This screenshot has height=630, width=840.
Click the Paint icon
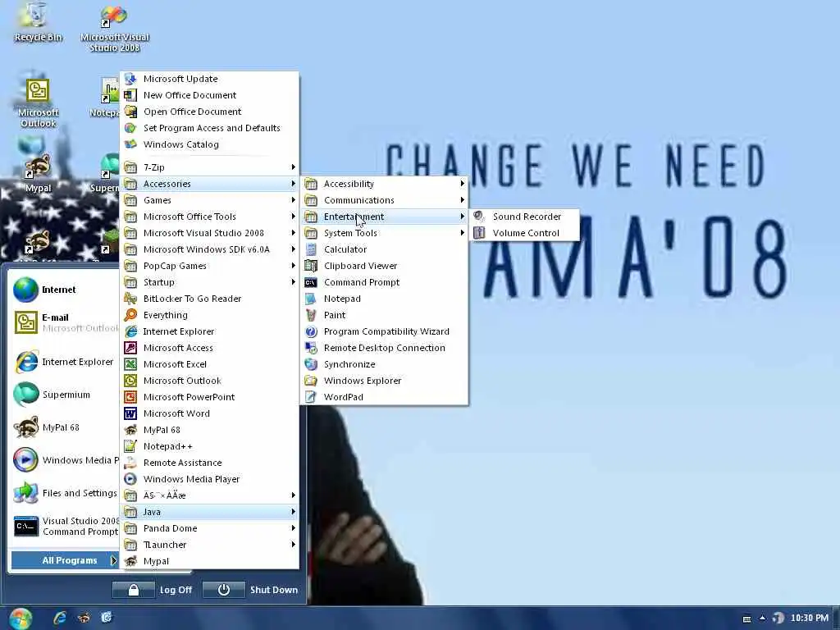click(x=311, y=315)
